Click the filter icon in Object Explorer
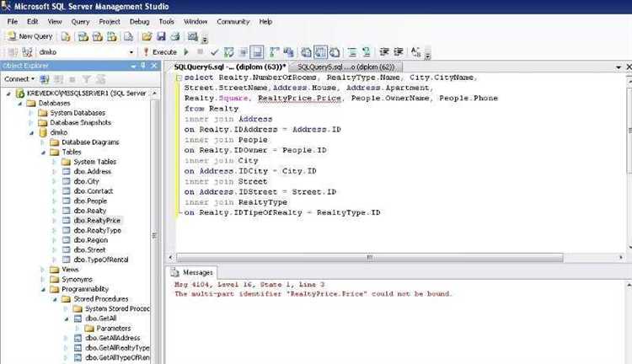Viewport: 632px width, 364px height. click(x=84, y=78)
